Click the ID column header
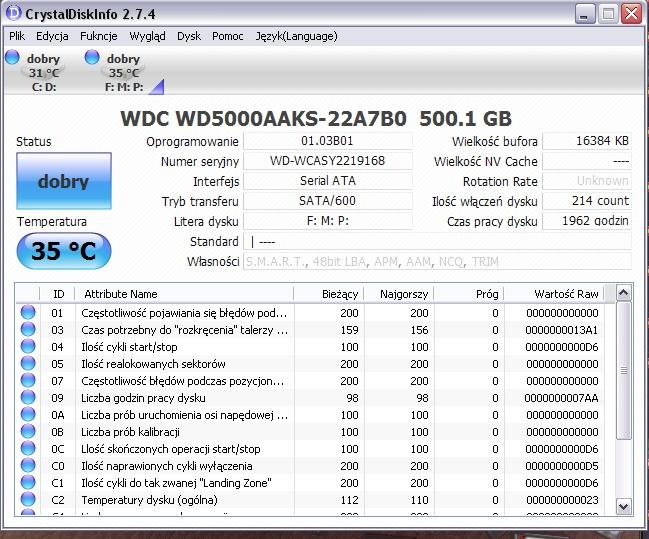This screenshot has height=539, width=649. click(58, 294)
